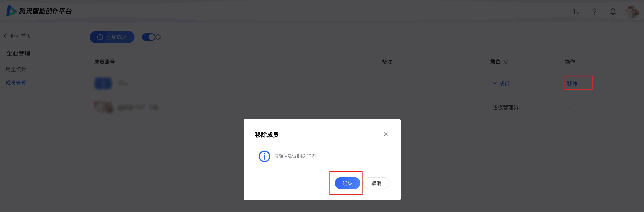Open the notification bell icon

click(613, 12)
